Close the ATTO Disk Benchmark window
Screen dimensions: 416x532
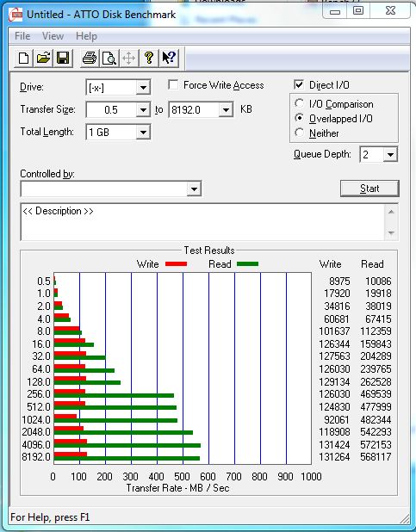tap(390, 11)
